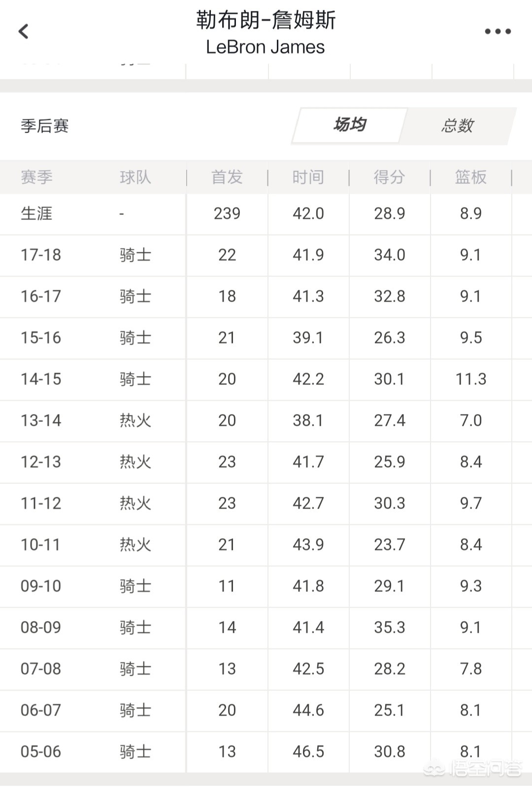The image size is (532, 787).
Task: Open the 08-09 season row
Action: coord(266,628)
